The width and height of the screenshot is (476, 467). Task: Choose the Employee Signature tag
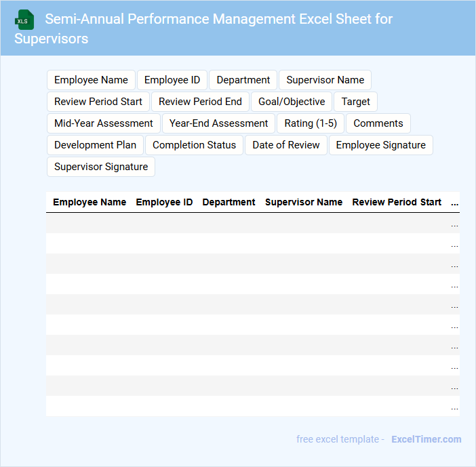[380, 145]
